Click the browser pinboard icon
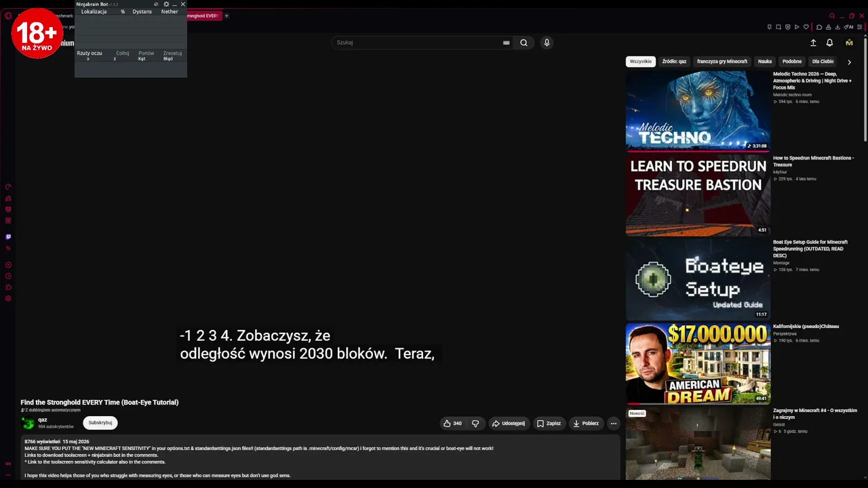Screen dimensions: 868x488 769,27
